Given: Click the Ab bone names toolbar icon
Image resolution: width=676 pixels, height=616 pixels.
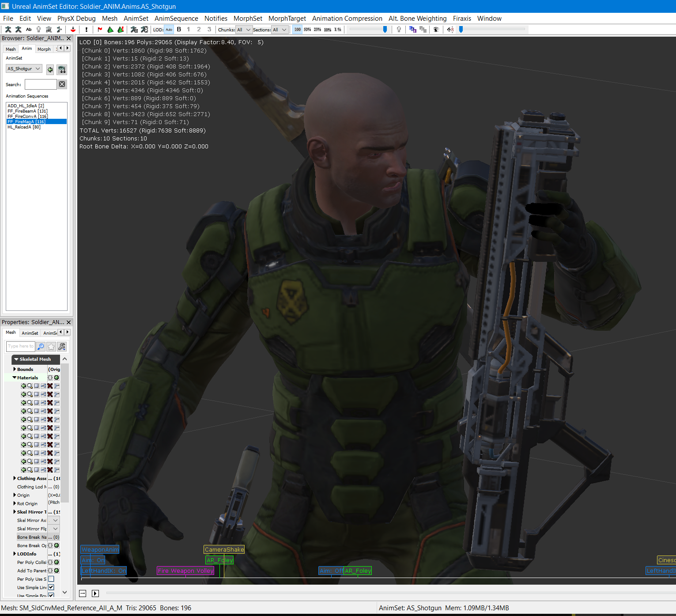Looking at the screenshot, I should click(29, 30).
